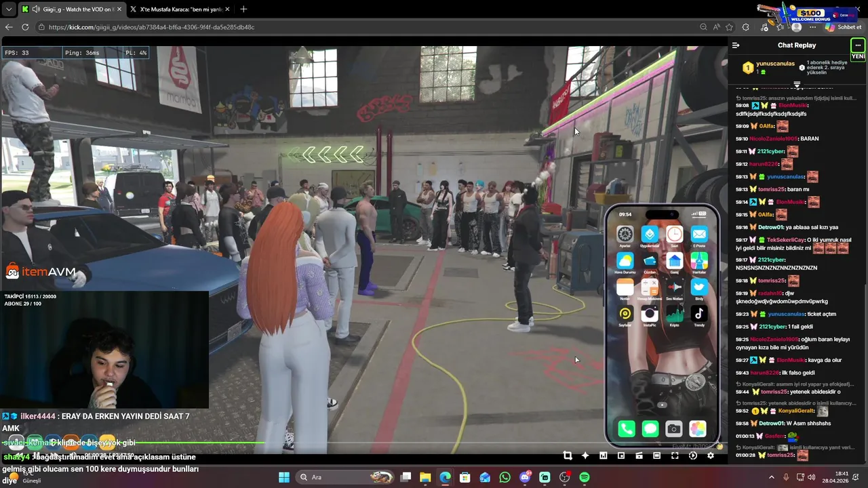The width and height of the screenshot is (868, 488).
Task: Tap the camera icon in phone dock
Action: (674, 428)
